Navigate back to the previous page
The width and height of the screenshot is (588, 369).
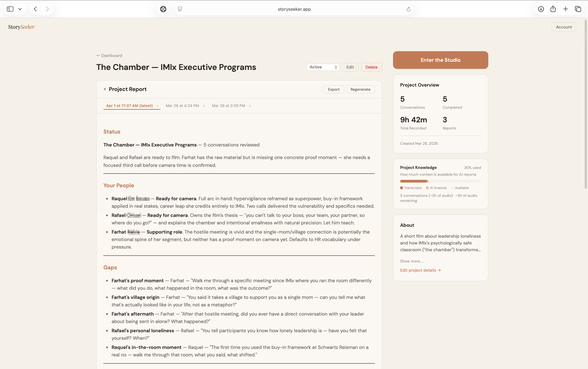[x=35, y=9]
